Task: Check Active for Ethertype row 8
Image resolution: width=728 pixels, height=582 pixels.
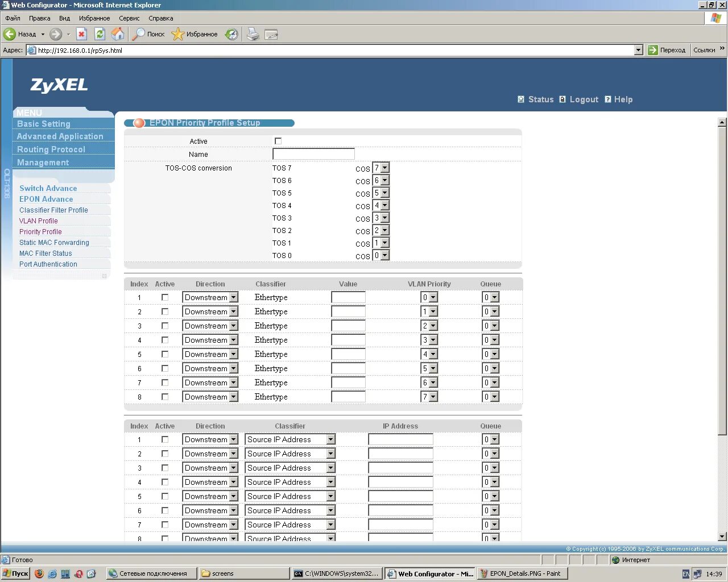Action: coord(165,397)
